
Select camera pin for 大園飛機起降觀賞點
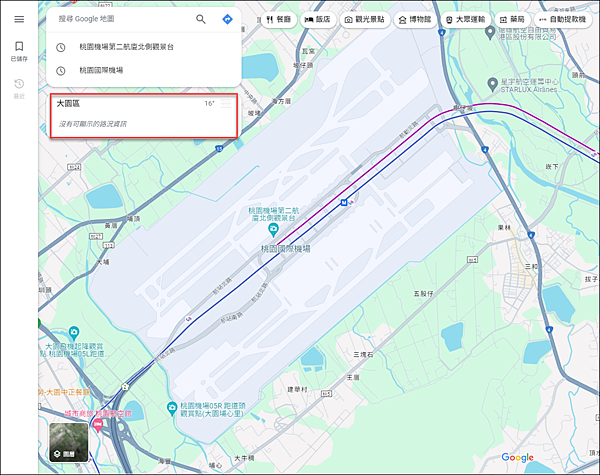(x=74, y=333)
